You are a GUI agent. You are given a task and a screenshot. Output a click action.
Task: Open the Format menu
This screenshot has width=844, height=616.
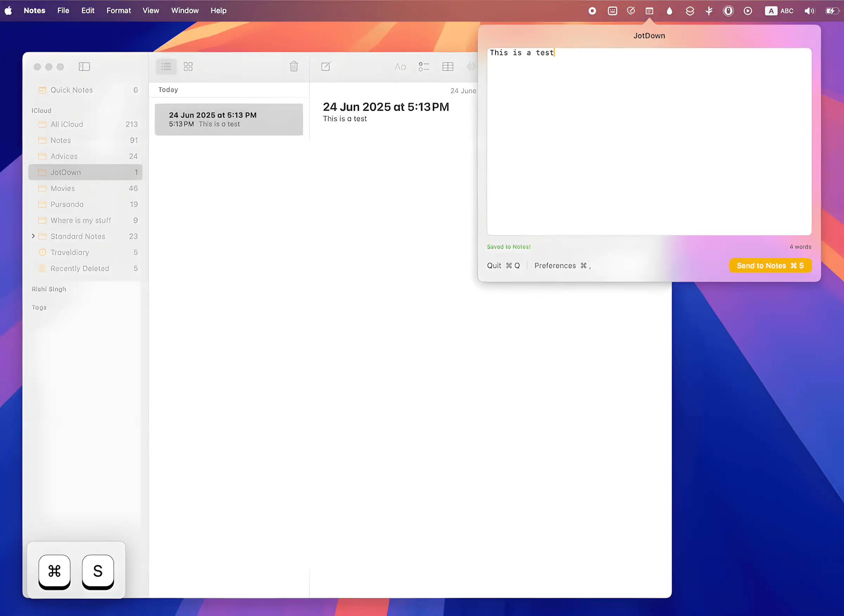119,11
